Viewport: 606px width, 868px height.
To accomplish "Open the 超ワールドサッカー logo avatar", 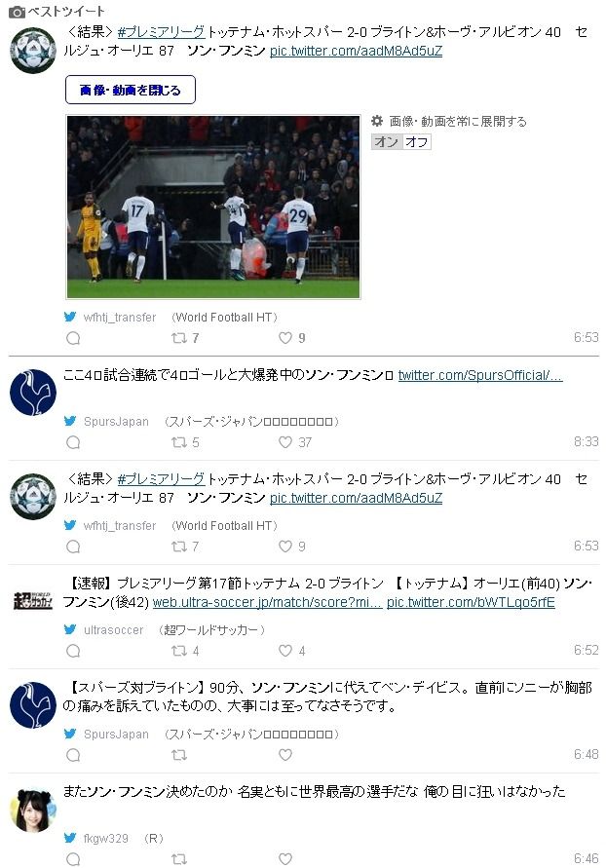I will (33, 601).
